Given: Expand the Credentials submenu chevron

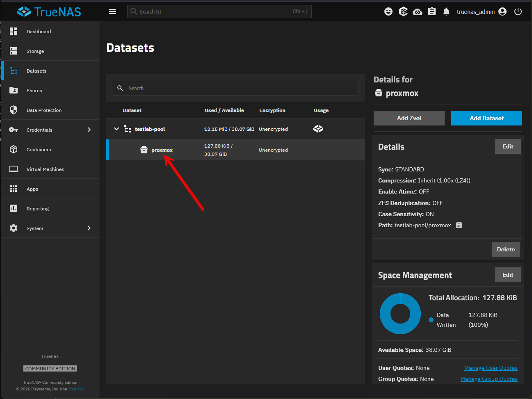Looking at the screenshot, I should click(89, 130).
